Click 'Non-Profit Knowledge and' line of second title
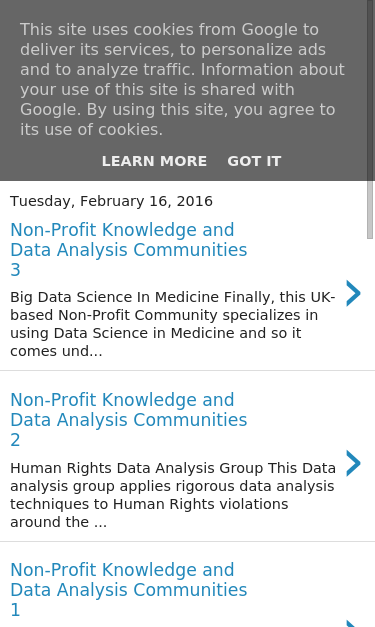Viewport: 375px width, 627px height. pos(122,400)
